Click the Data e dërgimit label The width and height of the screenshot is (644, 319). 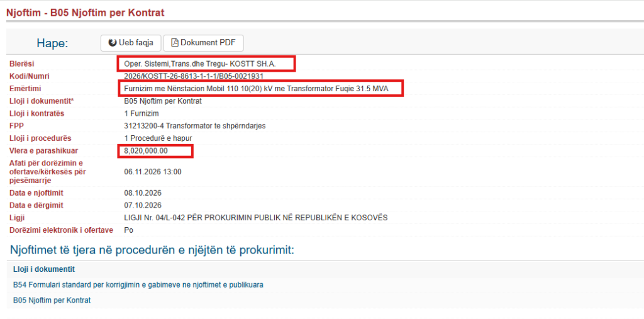pos(36,205)
